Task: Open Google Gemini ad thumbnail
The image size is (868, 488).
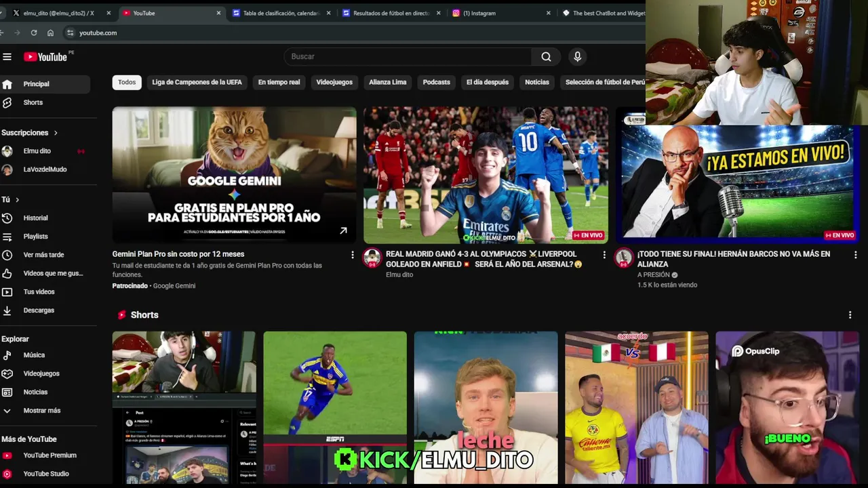Action: point(234,175)
